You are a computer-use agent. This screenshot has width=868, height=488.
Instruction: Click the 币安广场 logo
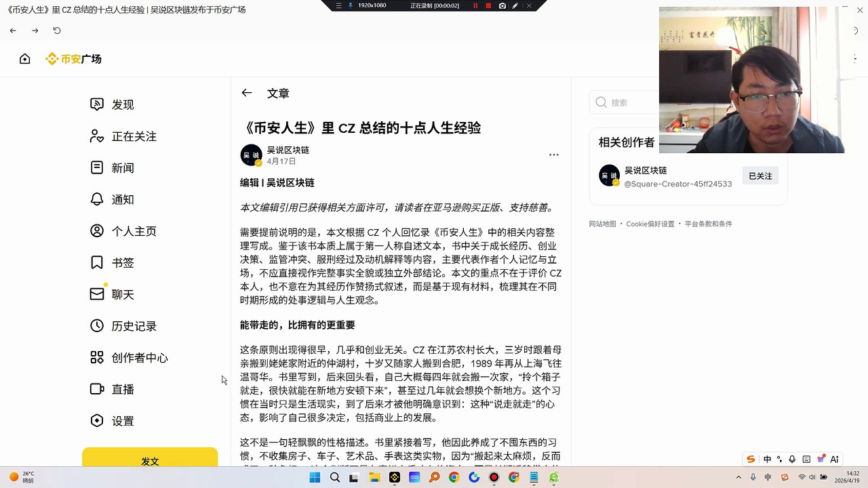click(x=73, y=59)
